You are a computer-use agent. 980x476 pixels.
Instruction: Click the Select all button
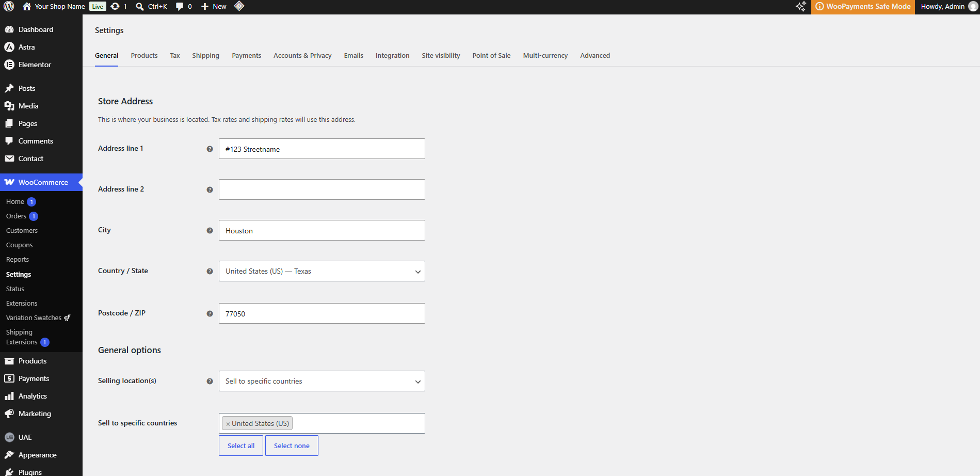(241, 446)
